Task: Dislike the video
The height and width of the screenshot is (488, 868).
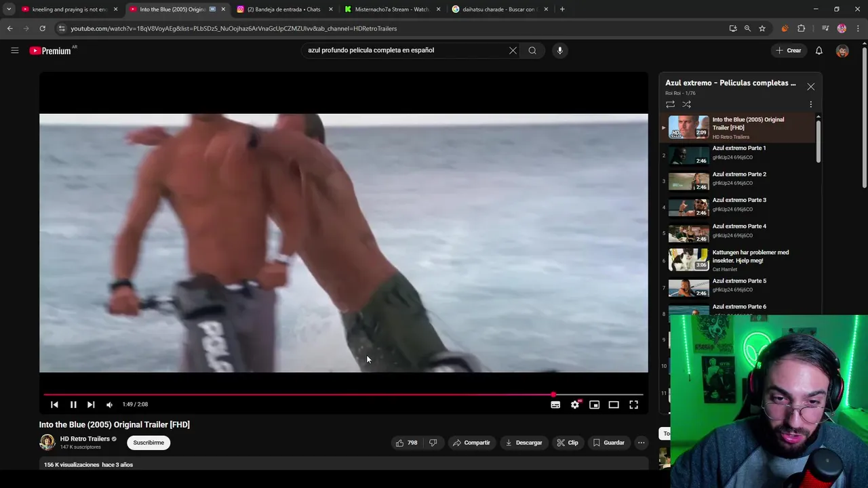Action: (433, 443)
